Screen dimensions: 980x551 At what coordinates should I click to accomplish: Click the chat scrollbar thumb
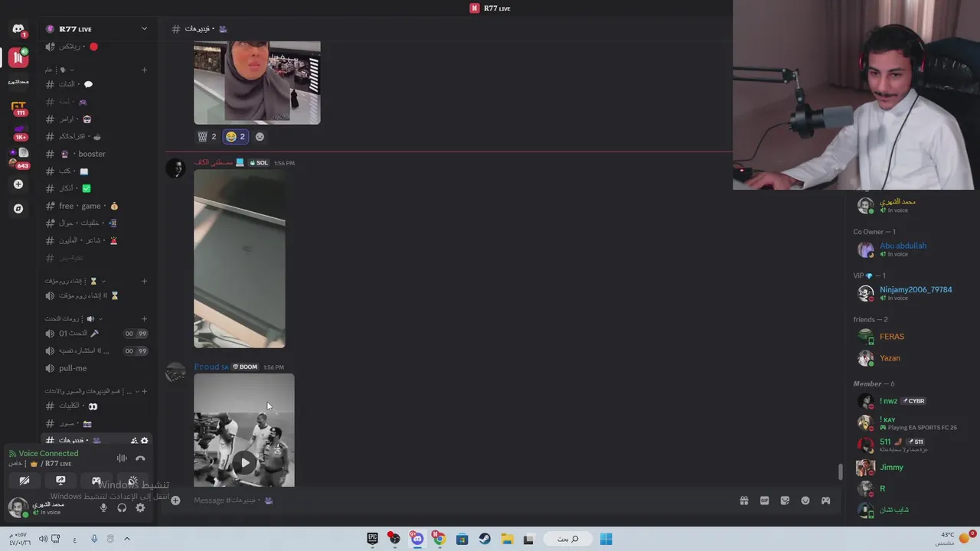[840, 471]
